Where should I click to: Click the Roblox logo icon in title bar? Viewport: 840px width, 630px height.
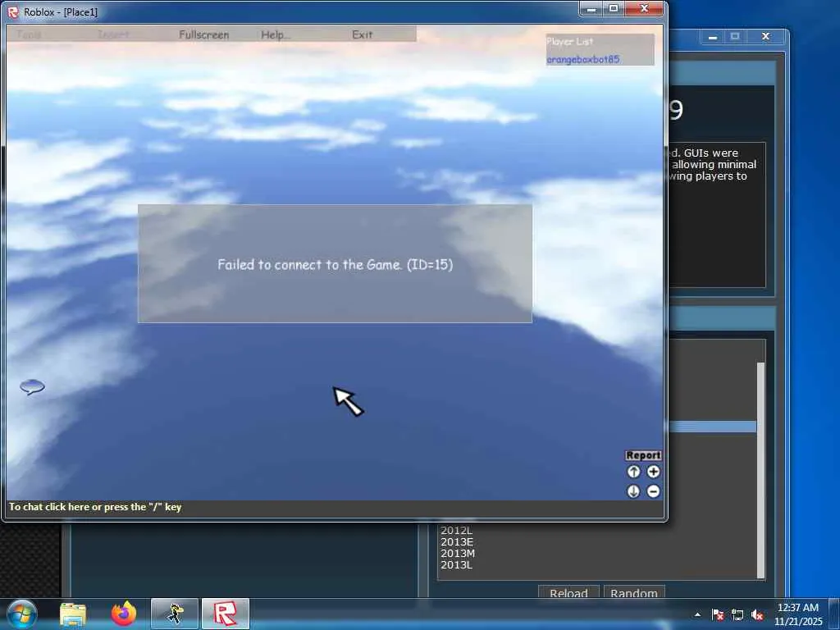tap(13, 11)
